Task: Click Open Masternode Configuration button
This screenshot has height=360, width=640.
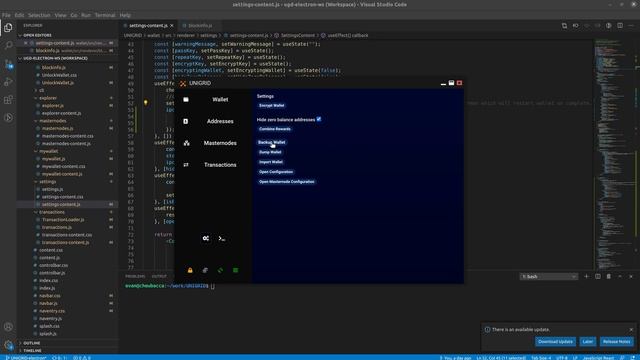Action: [x=287, y=182]
